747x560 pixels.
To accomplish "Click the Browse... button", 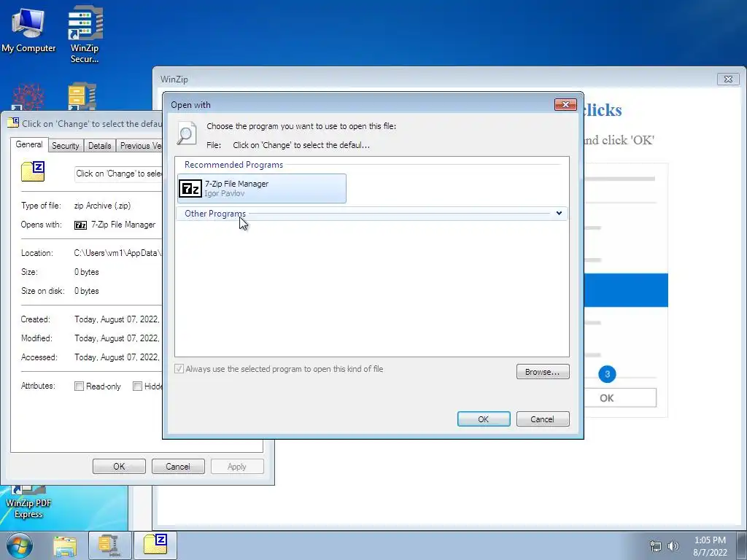I will pos(543,372).
